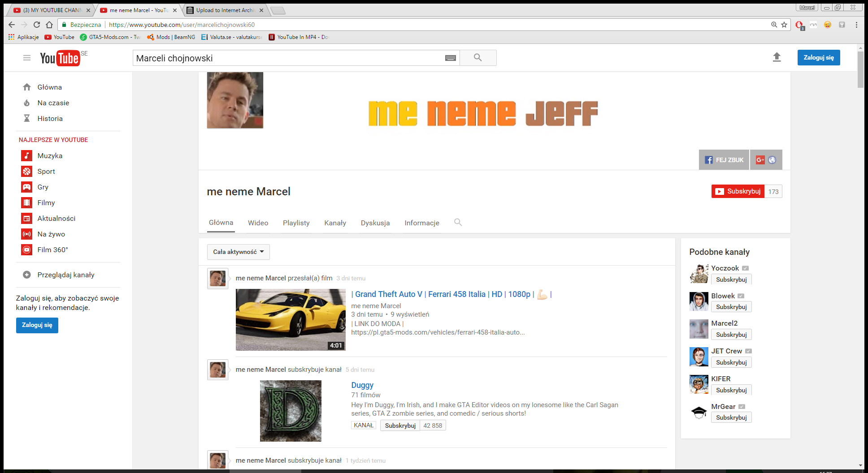Click the plus icon for Przeglądaj kanały
Viewport: 868px width, 473px height.
[x=27, y=275]
